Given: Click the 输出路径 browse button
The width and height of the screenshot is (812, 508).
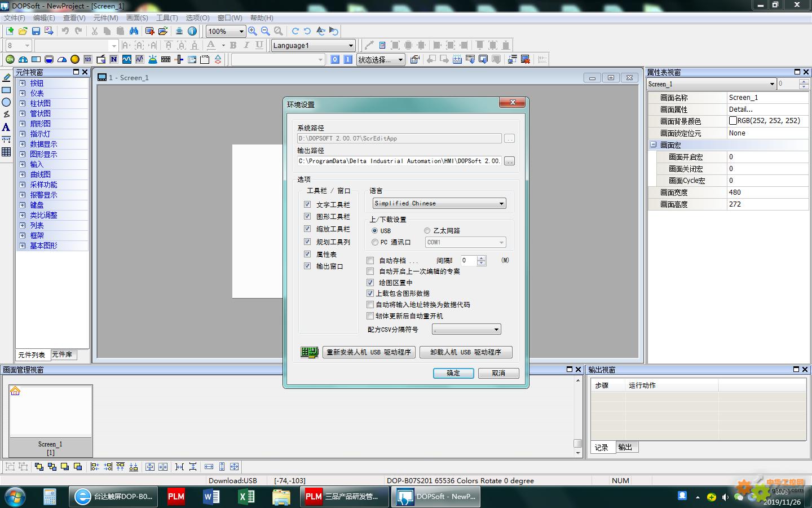Looking at the screenshot, I should (x=509, y=161).
